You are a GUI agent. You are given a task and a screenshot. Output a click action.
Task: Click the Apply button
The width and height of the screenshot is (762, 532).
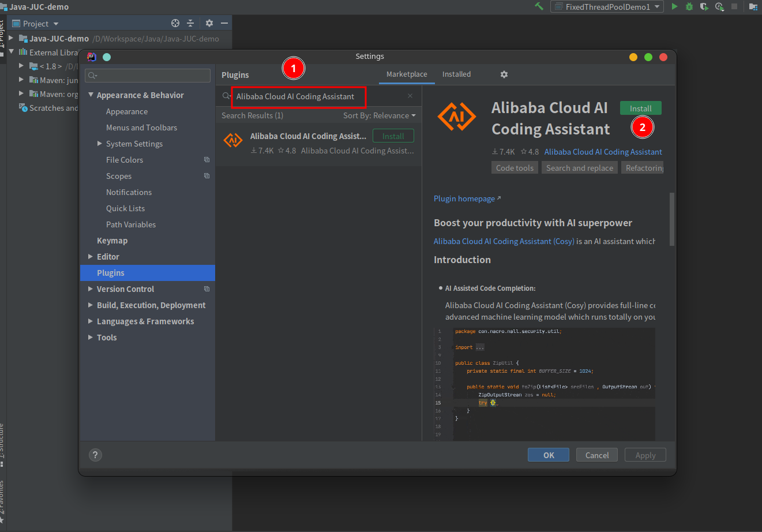pyautogui.click(x=645, y=455)
